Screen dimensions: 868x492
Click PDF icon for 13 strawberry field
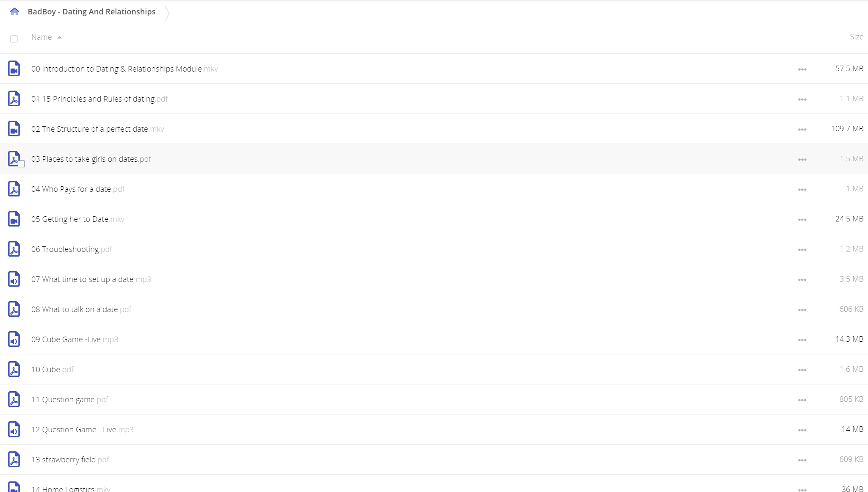[x=14, y=459]
